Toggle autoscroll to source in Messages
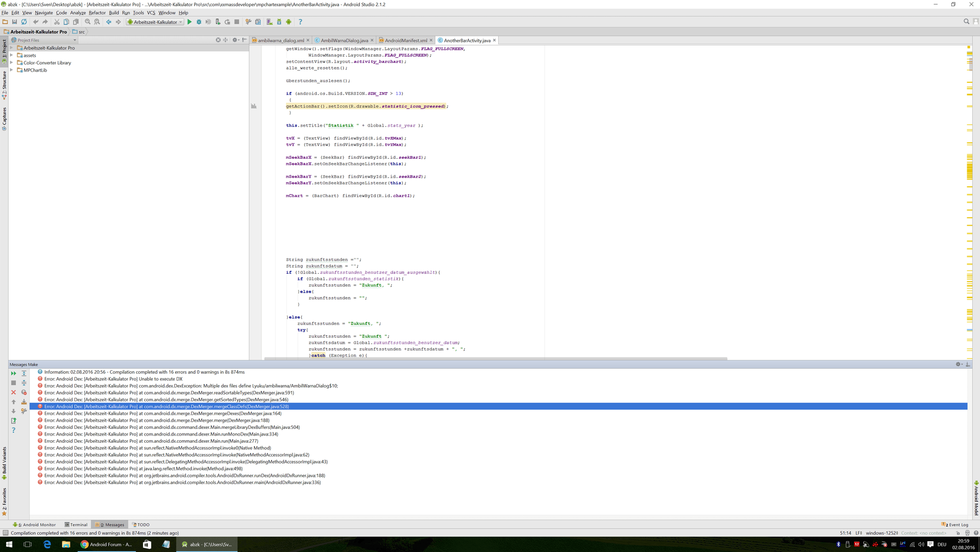980x552 pixels. (24, 402)
